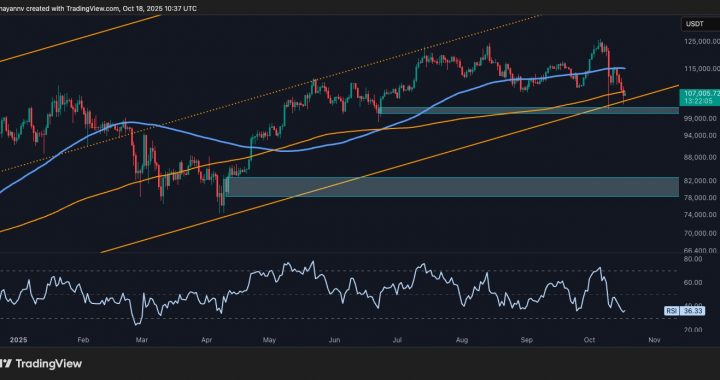
Task: Click the Nov label on time axis
Action: coord(654,340)
